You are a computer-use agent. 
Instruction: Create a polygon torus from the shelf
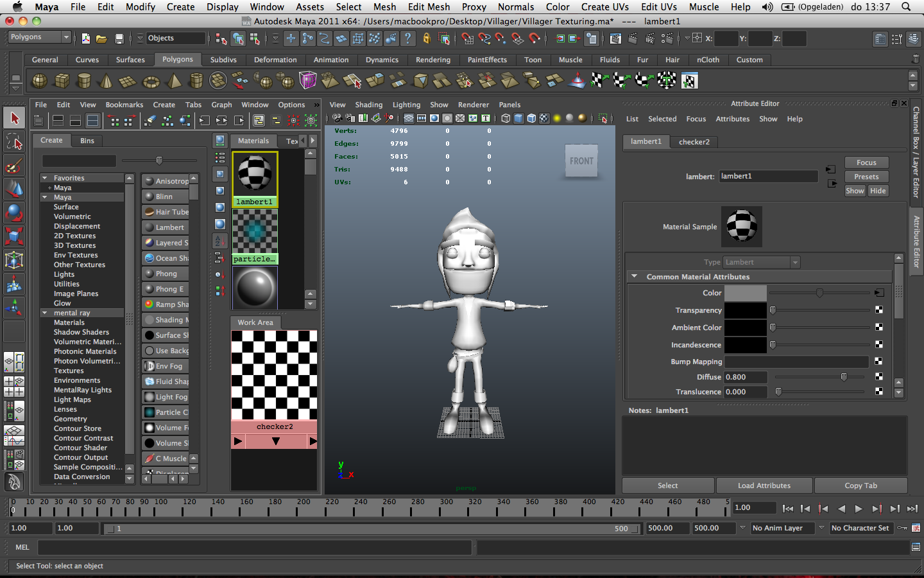click(151, 81)
